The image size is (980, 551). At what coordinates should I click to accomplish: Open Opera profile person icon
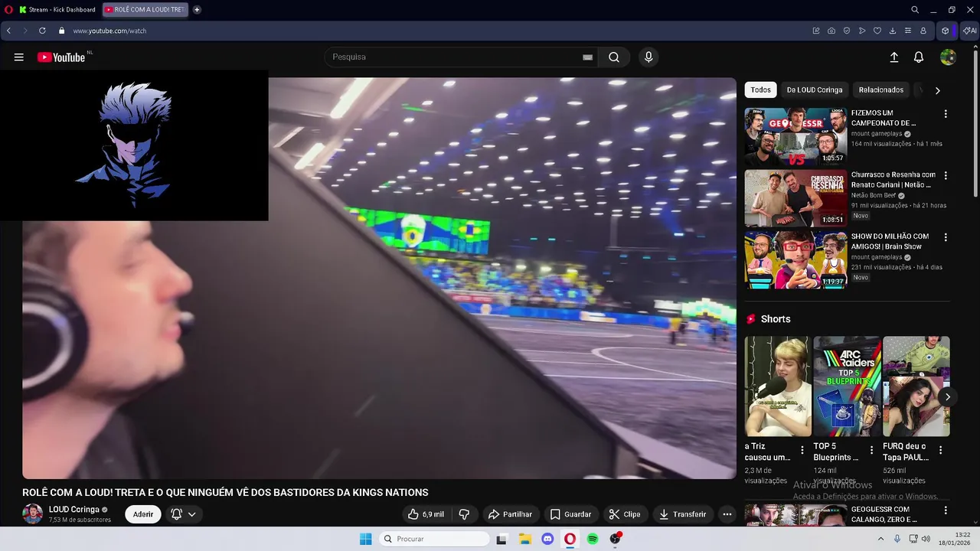923,31
